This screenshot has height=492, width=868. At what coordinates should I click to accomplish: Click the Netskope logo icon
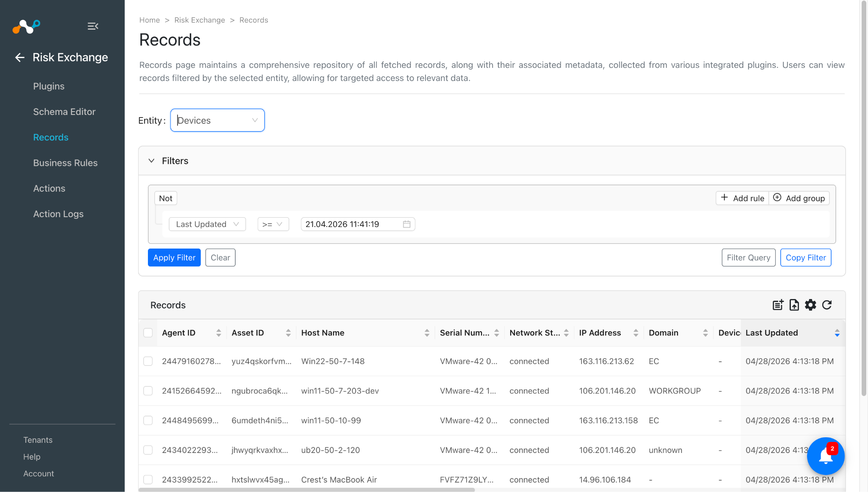(x=26, y=26)
